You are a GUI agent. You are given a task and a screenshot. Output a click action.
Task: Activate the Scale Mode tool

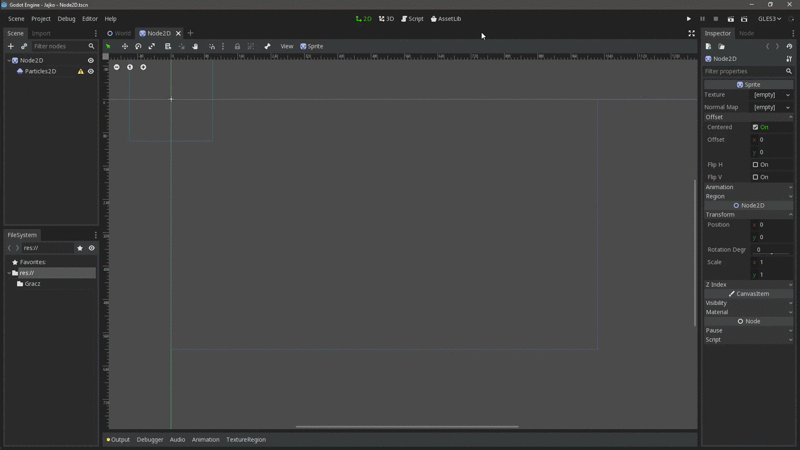coord(152,46)
